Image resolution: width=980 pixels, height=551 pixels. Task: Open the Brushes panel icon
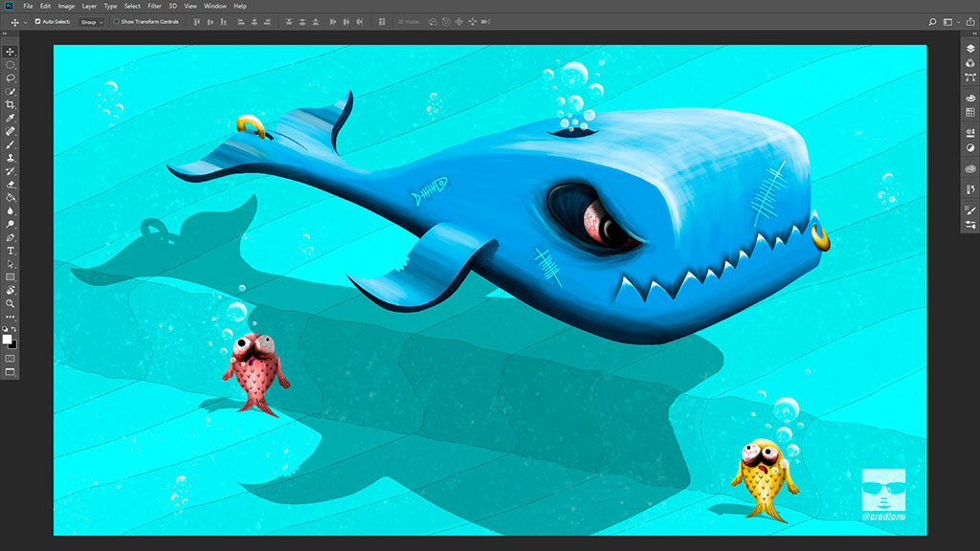[x=970, y=210]
